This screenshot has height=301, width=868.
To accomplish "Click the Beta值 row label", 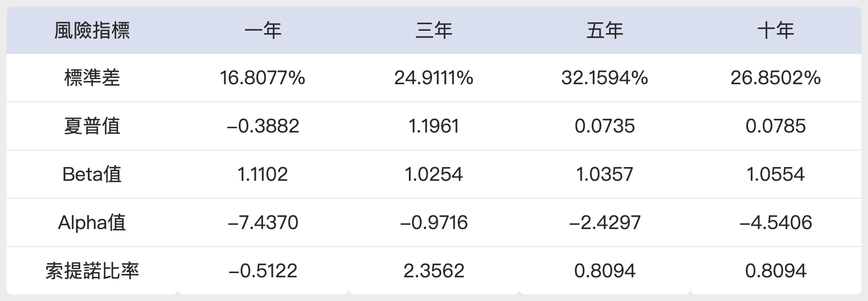I will click(92, 174).
